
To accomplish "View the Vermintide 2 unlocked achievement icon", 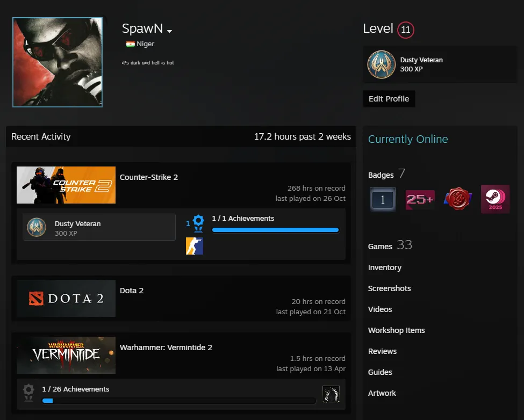I will [331, 394].
